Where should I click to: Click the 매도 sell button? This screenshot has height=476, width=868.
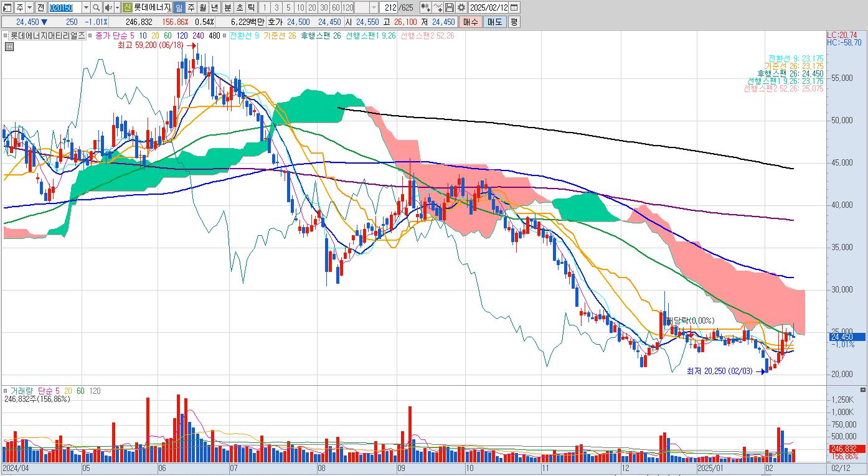pyautogui.click(x=494, y=22)
